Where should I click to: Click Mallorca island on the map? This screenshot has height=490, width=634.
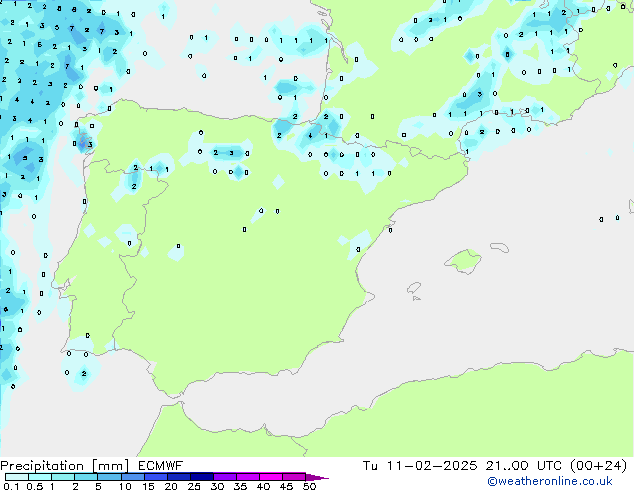tap(463, 262)
